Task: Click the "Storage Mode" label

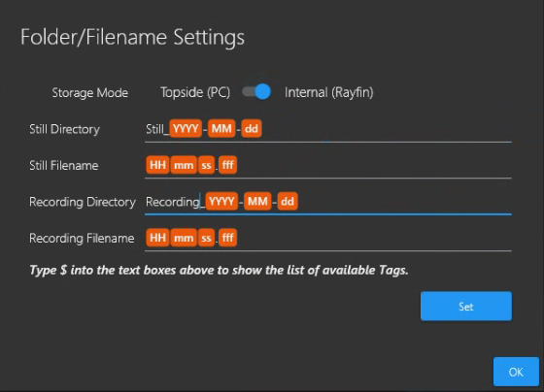Action: (89, 93)
